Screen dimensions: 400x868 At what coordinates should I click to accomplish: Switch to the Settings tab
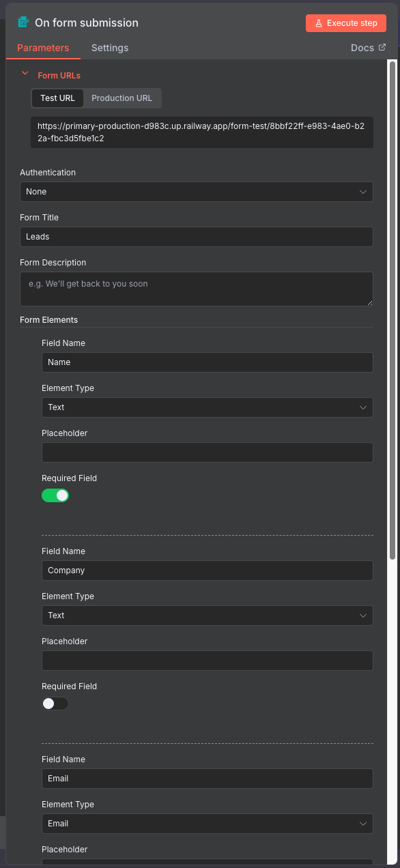click(x=110, y=48)
